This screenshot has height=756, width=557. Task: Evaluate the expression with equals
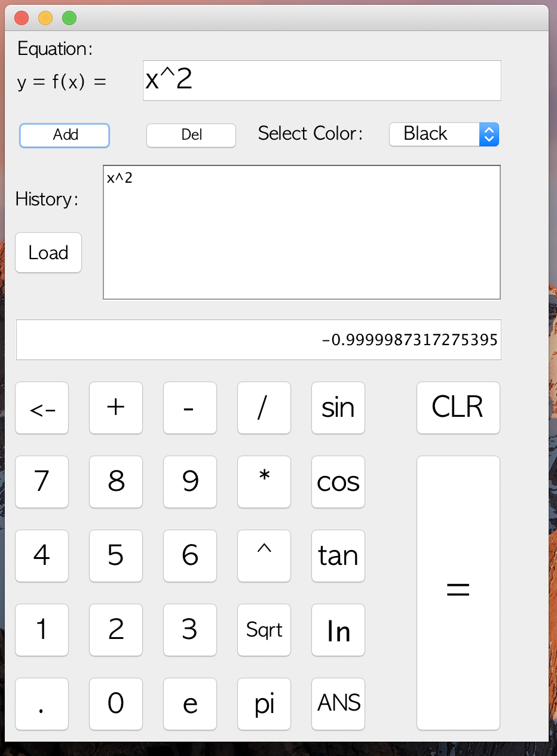click(x=458, y=592)
